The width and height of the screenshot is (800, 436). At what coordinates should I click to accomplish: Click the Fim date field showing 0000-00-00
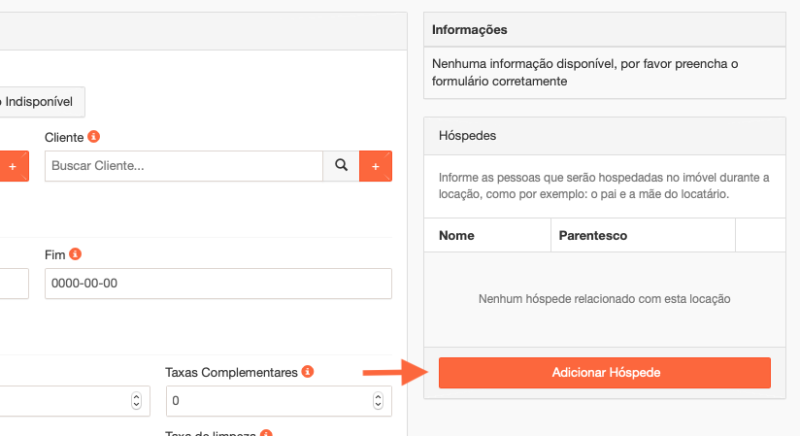tap(218, 283)
